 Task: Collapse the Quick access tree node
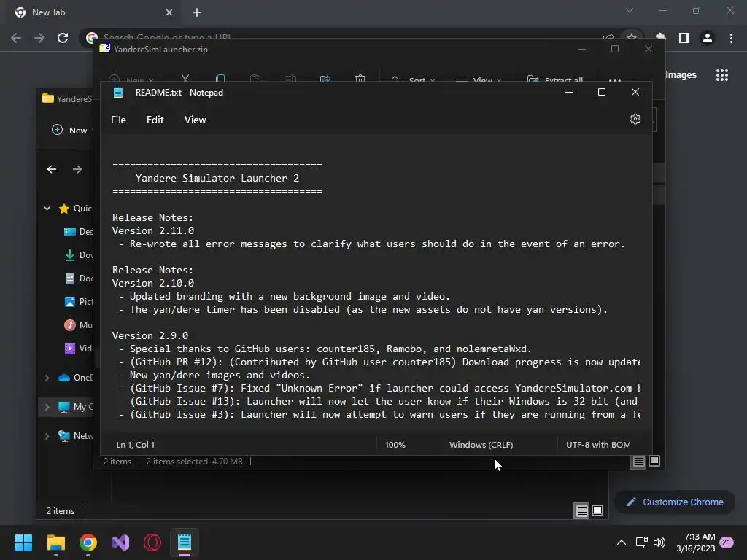point(47,208)
